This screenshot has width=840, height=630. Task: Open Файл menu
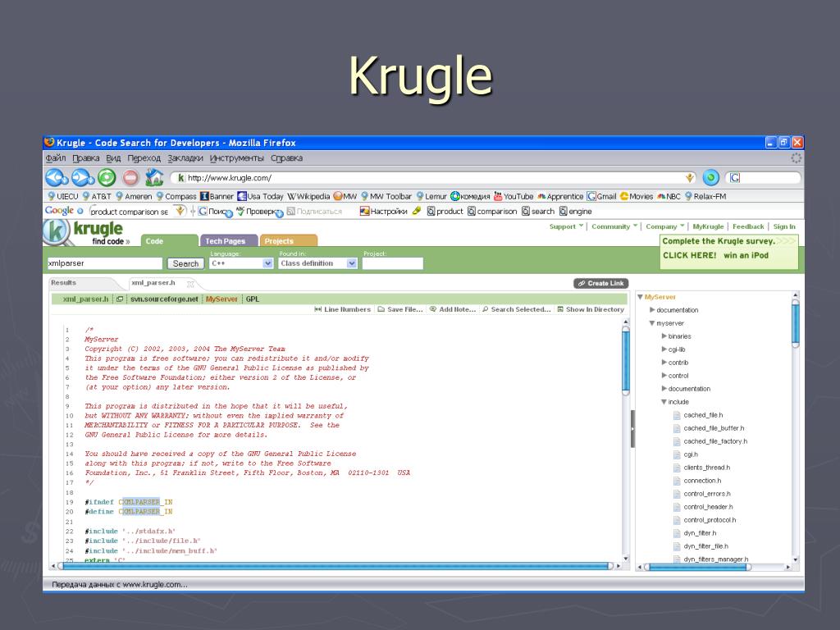[56, 158]
